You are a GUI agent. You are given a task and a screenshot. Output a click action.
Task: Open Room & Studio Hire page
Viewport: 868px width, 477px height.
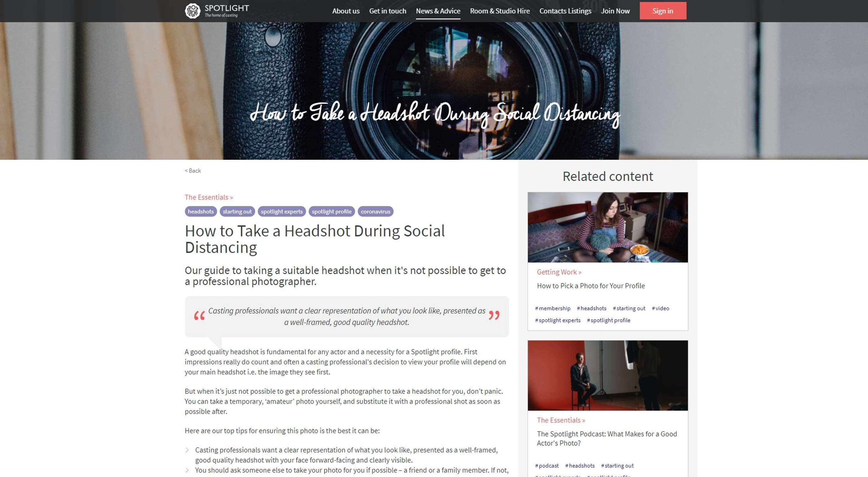tap(500, 11)
